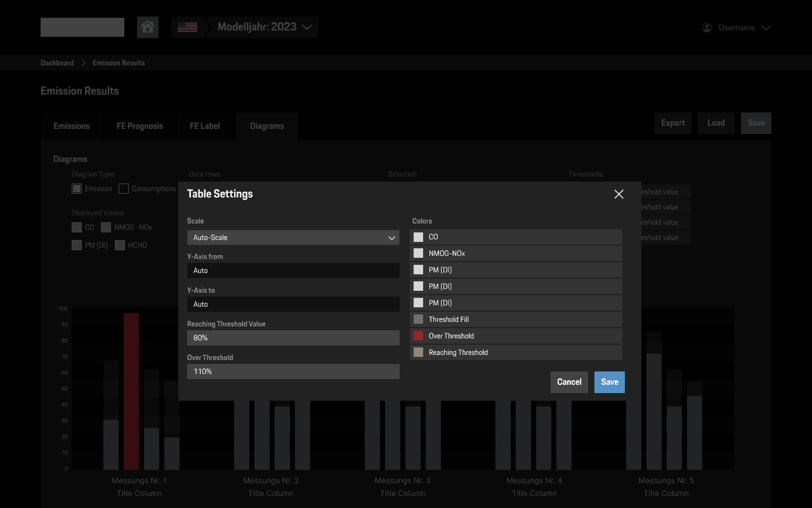The height and width of the screenshot is (508, 812).
Task: Toggle the Consumptions checkbox
Action: 124,188
